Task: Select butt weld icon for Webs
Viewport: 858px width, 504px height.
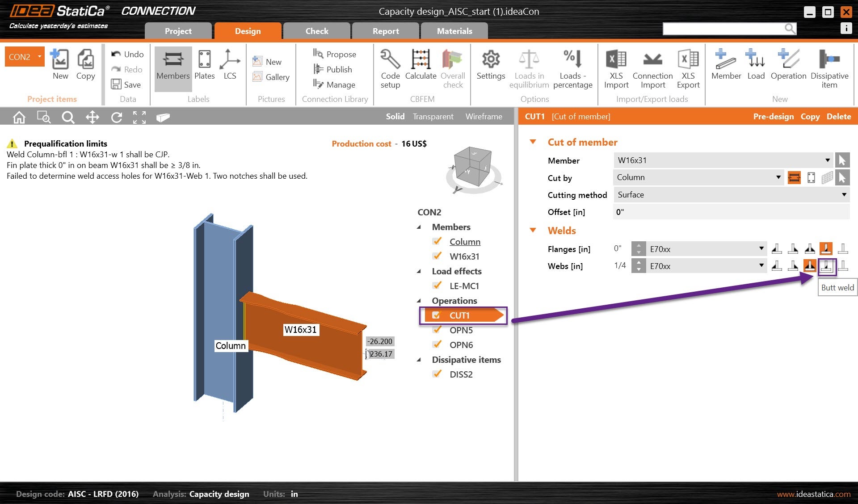Action: coord(826,266)
